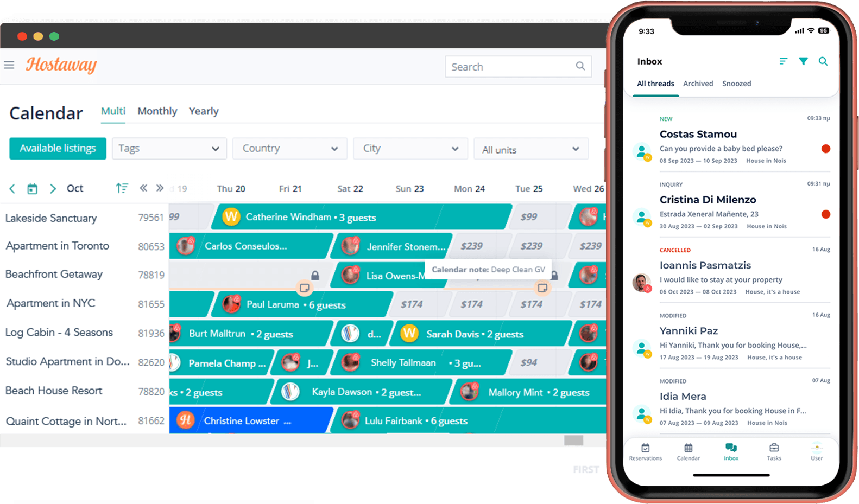Click the sort listings icon next to Oct
Image resolution: width=859 pixels, height=504 pixels.
pos(122,188)
